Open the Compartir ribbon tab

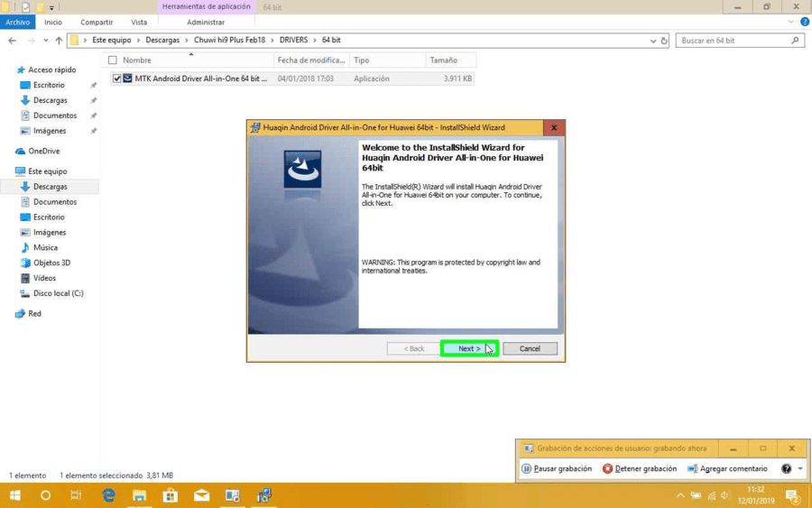pos(97,23)
